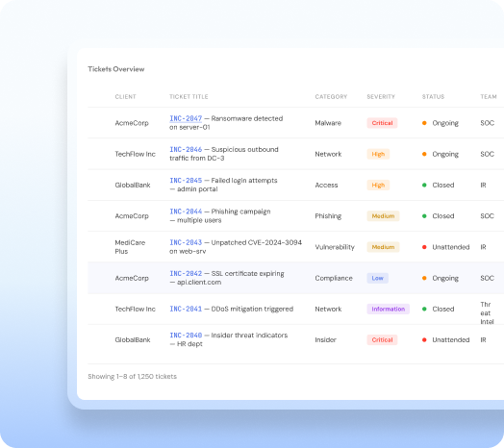The image size is (504, 448).
Task: Click the Compliance category cell
Action: [334, 278]
